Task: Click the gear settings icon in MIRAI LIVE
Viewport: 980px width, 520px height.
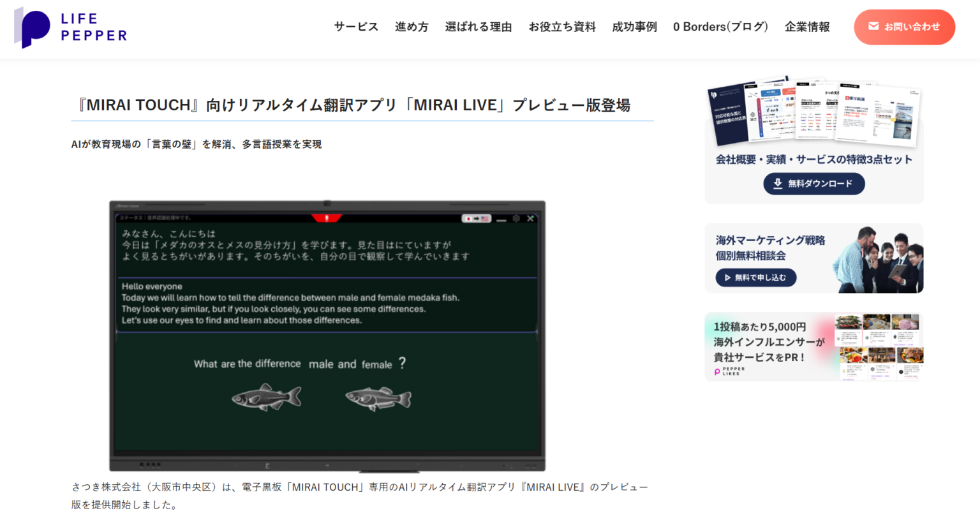Action: pos(516,219)
